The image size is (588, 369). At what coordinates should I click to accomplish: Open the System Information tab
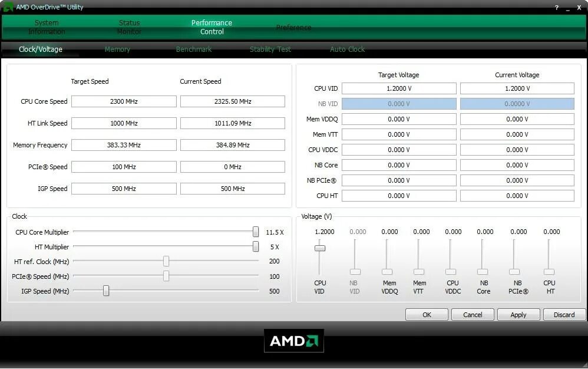[x=47, y=27]
